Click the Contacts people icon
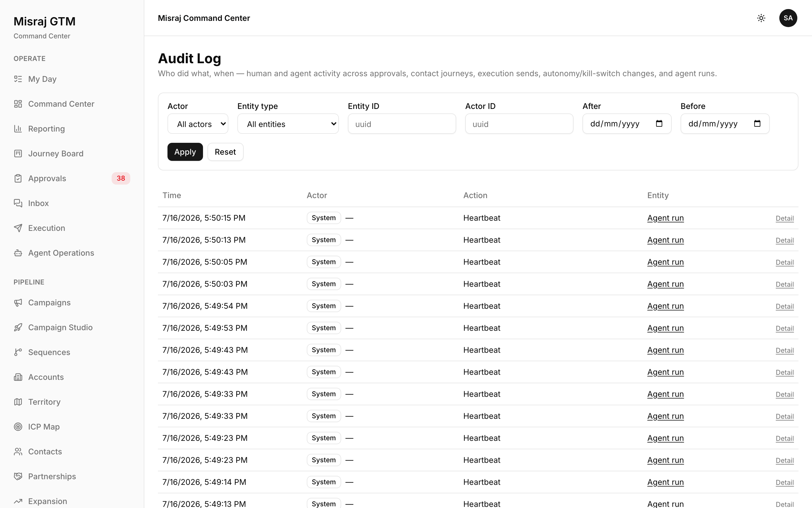 click(18, 452)
